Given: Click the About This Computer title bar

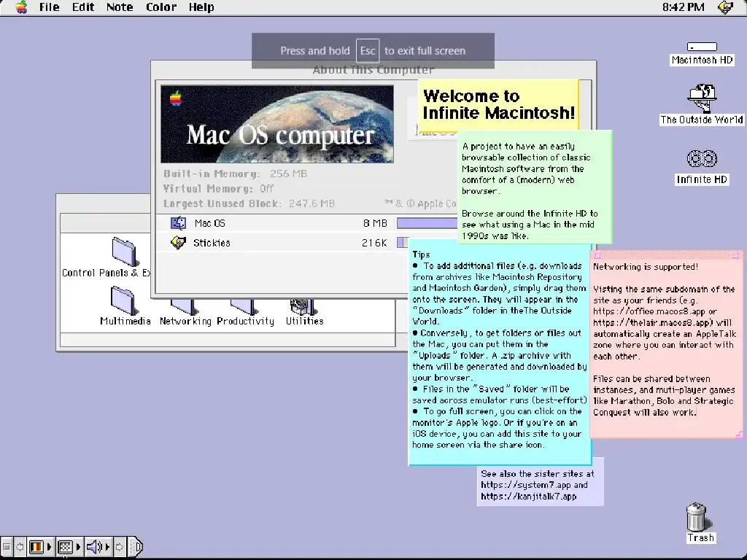Looking at the screenshot, I should tap(373, 69).
